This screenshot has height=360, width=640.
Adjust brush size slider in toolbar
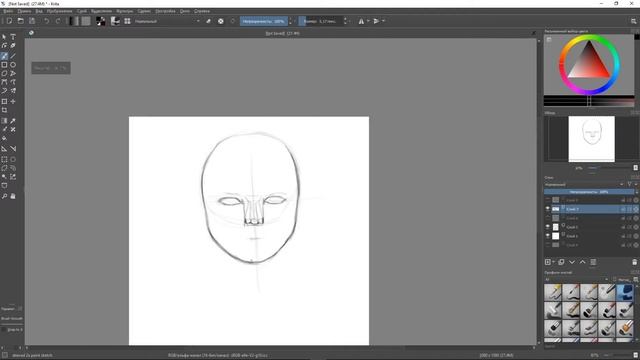click(320, 21)
